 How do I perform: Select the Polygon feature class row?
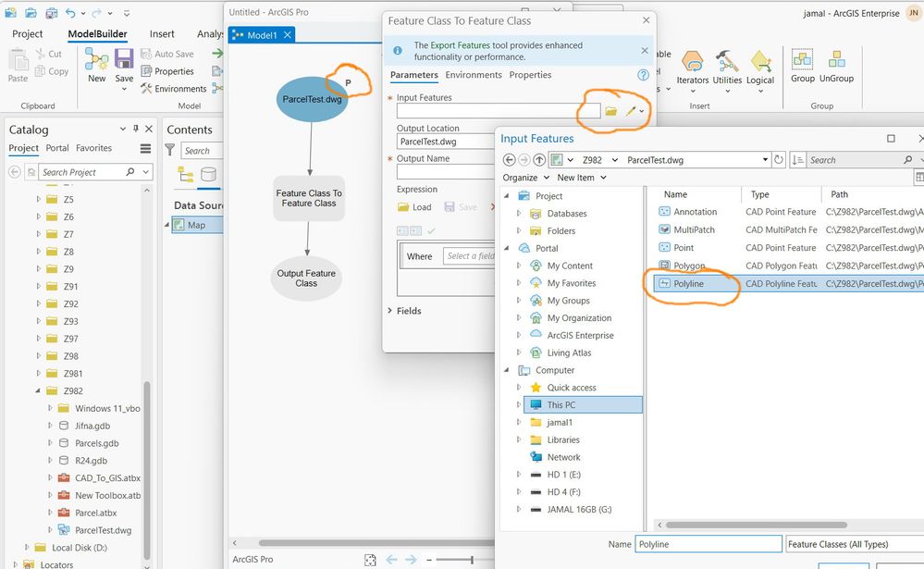coord(790,266)
